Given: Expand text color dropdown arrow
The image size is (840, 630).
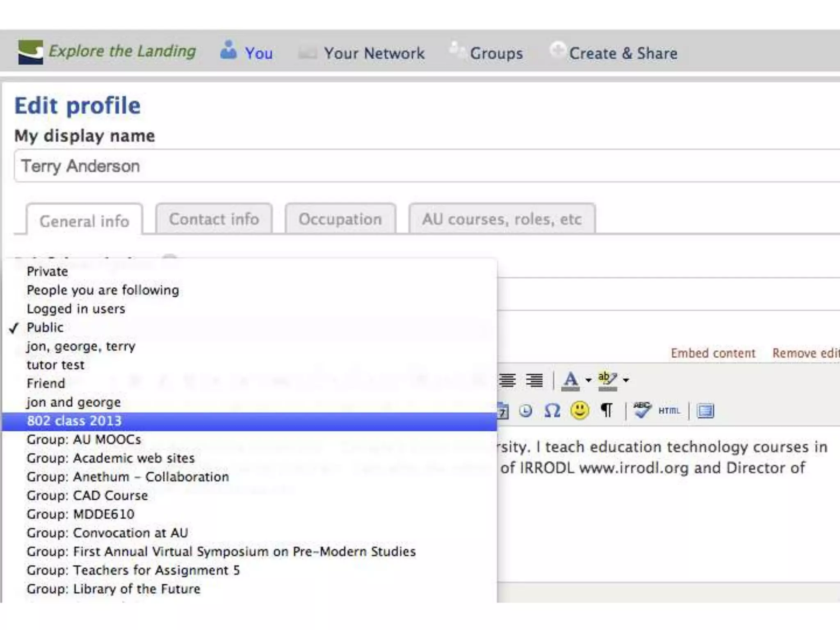Looking at the screenshot, I should [x=588, y=380].
